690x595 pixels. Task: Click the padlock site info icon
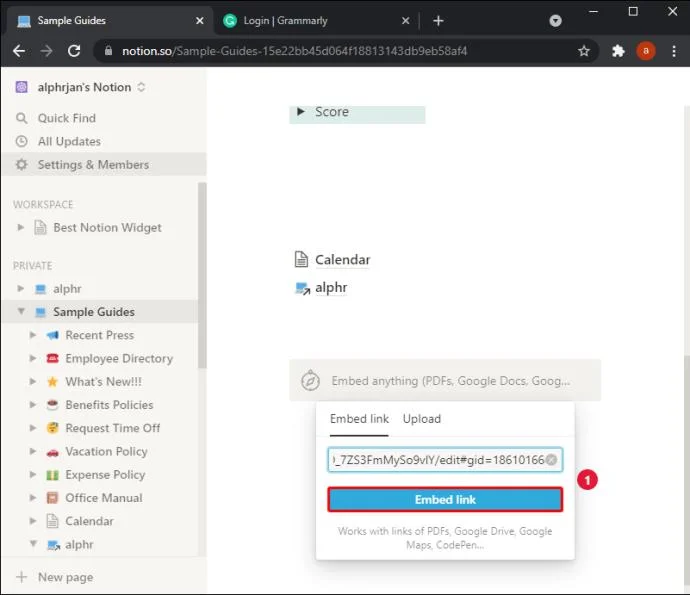tap(108, 51)
